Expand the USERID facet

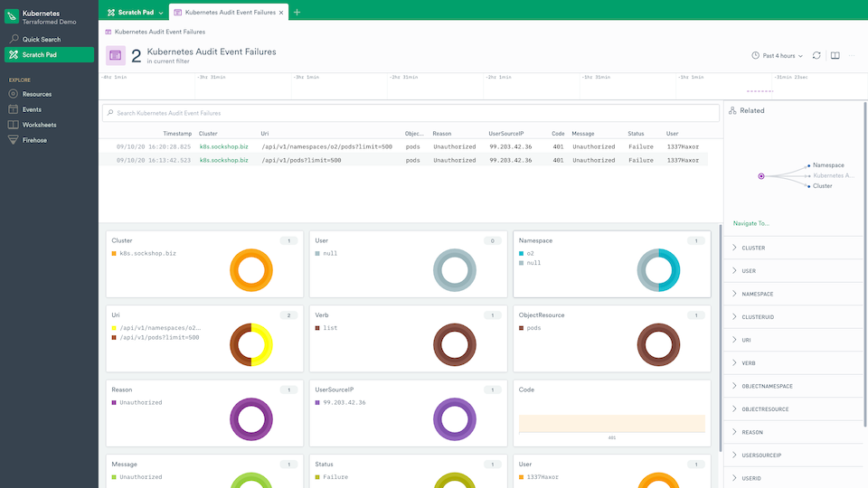pyautogui.click(x=793, y=478)
